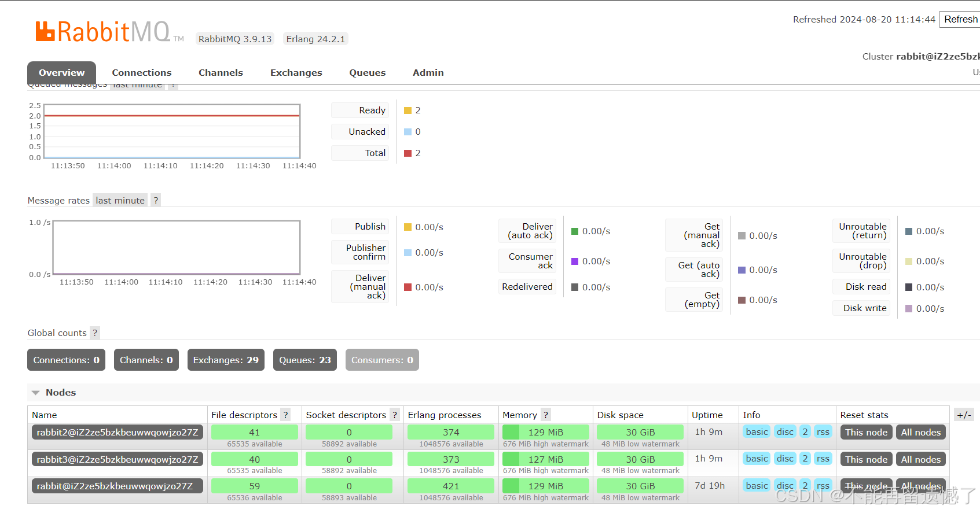
Task: Toggle the Disk write rate label
Action: click(x=861, y=308)
